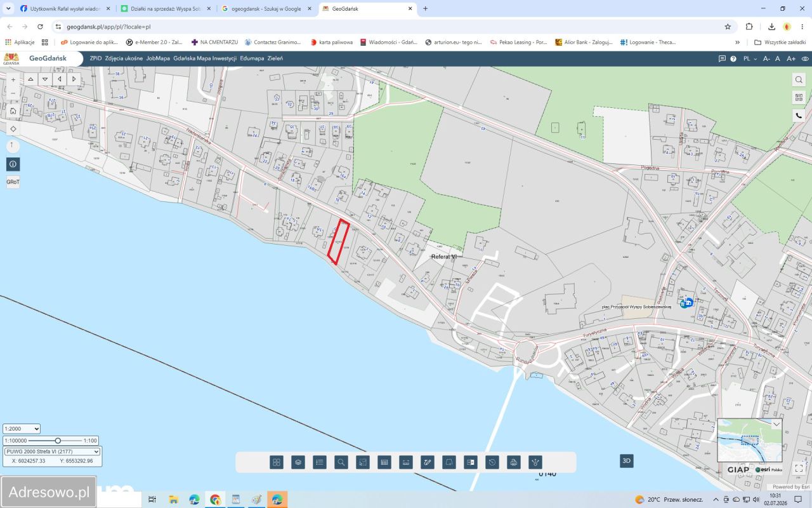Open the Pekao Leasing bookmark
The width and height of the screenshot is (812, 508).
[x=518, y=42]
